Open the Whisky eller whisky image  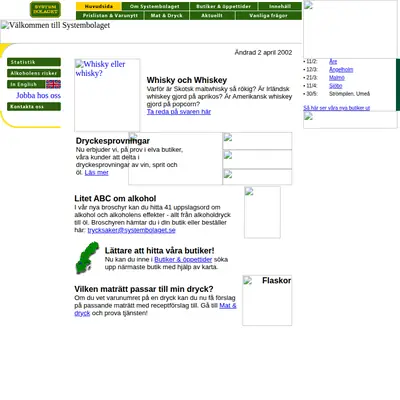coord(107,95)
